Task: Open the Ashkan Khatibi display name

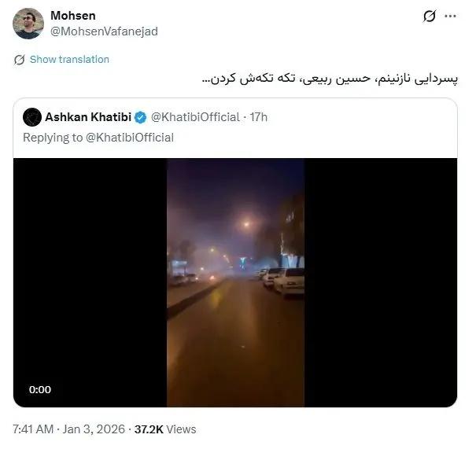Action: tap(88, 117)
